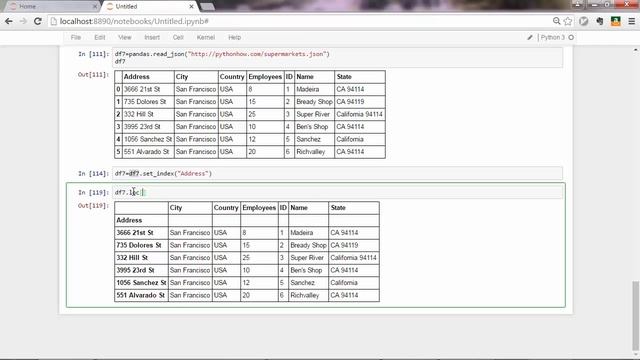The image size is (640, 360).
Task: Click the set_index code cell In [114]
Action: (338, 173)
